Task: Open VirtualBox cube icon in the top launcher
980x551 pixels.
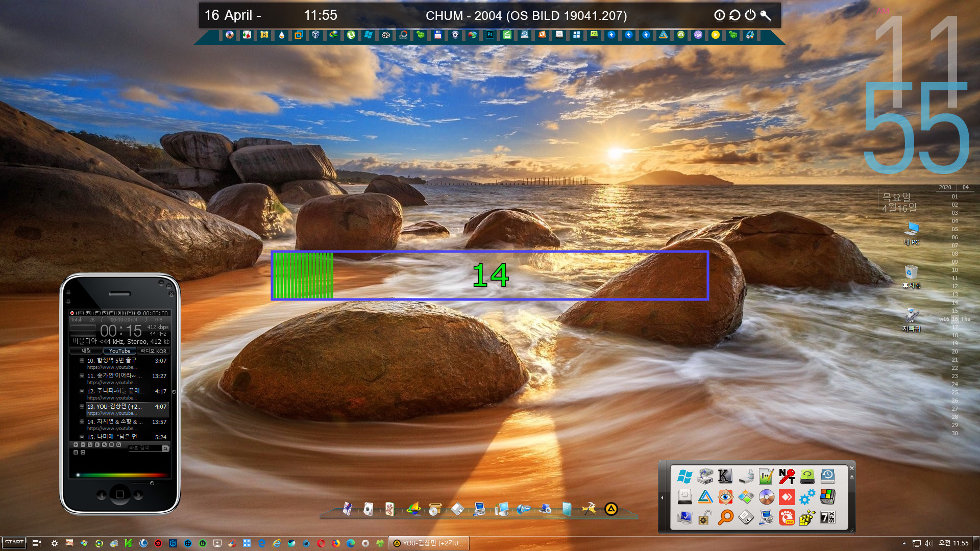Action: (316, 35)
